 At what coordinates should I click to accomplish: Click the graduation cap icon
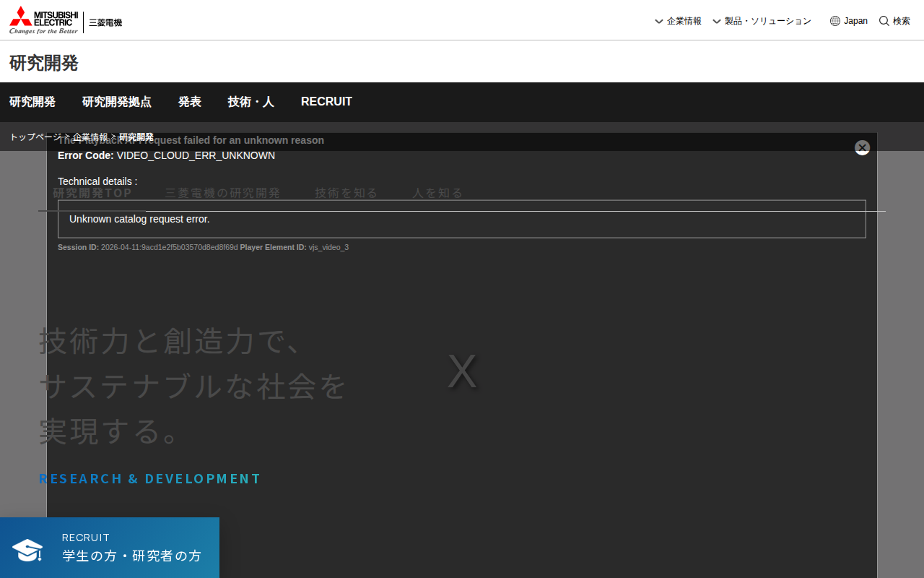(x=27, y=551)
